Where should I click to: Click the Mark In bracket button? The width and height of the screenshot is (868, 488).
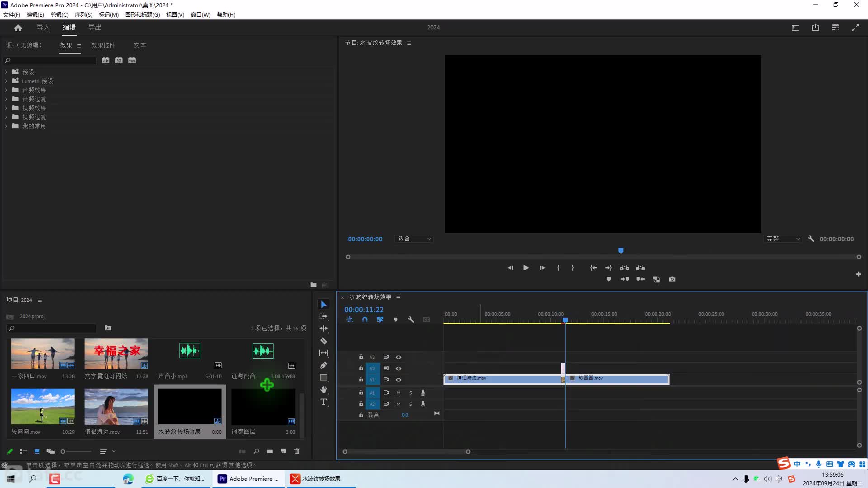click(559, 268)
